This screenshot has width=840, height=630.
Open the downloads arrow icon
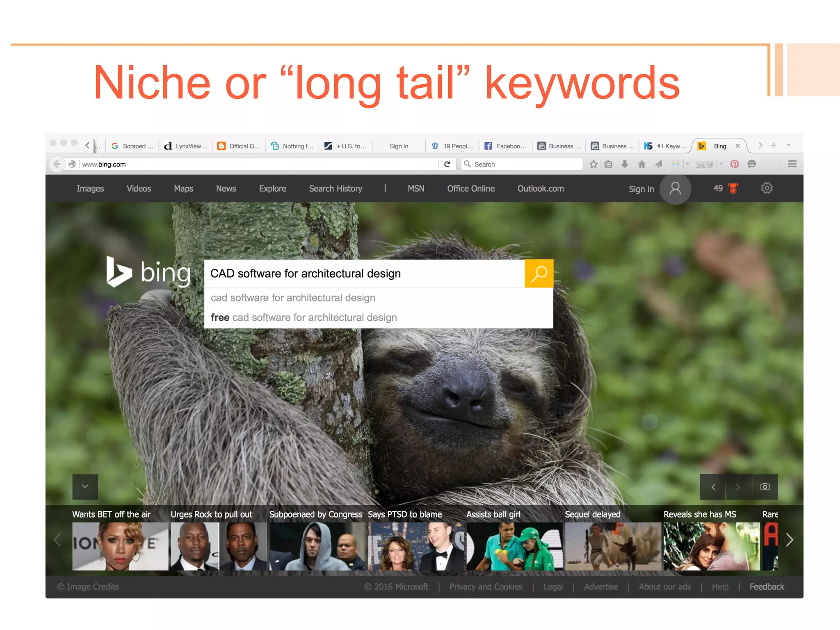coord(625,164)
